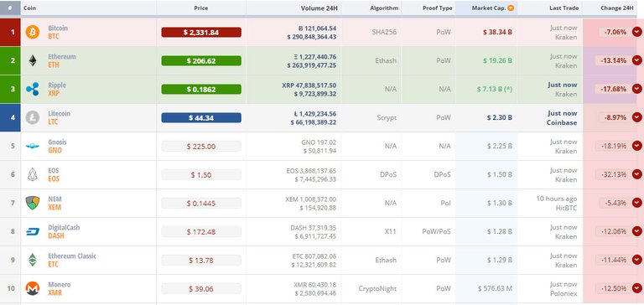Click the Bitcoin logo icon

[x=33, y=32]
